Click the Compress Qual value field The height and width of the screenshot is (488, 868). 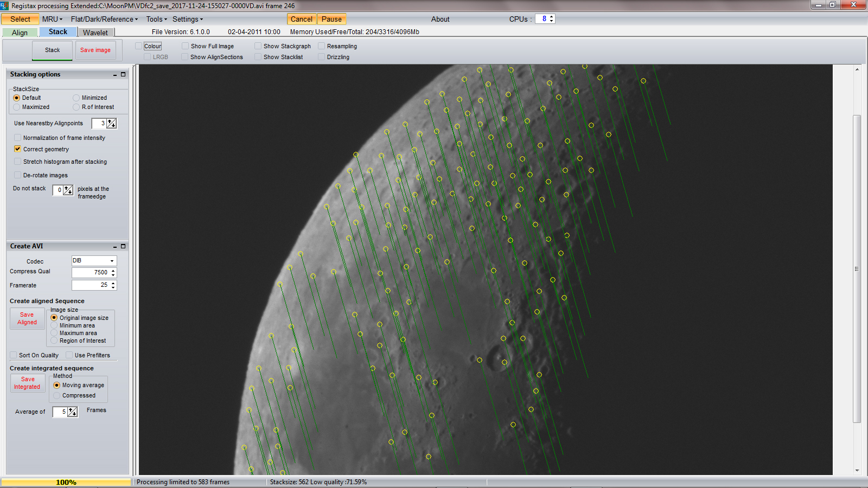[x=91, y=273]
